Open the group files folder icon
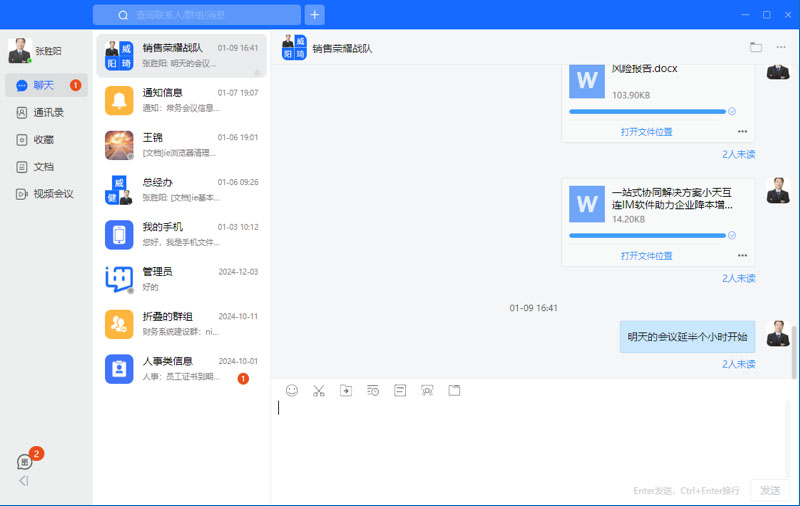 (756, 47)
